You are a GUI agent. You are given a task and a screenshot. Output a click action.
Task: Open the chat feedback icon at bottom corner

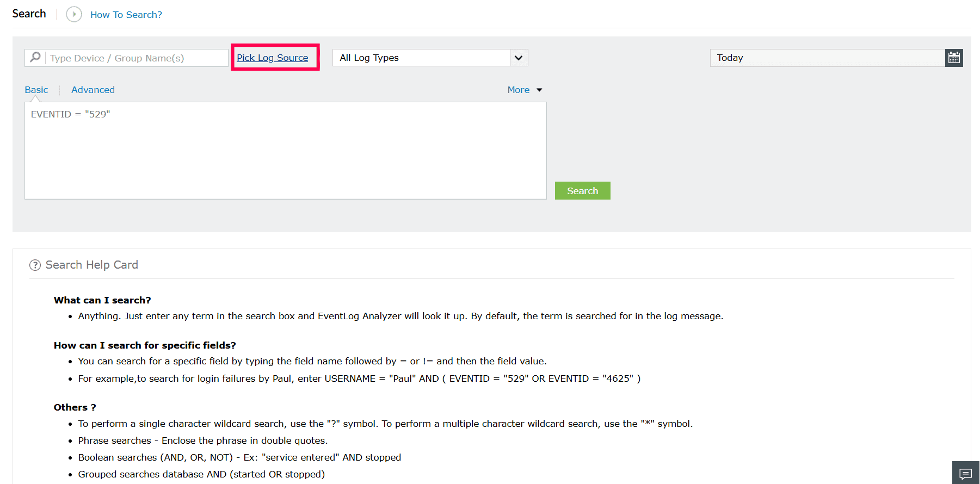(x=966, y=474)
